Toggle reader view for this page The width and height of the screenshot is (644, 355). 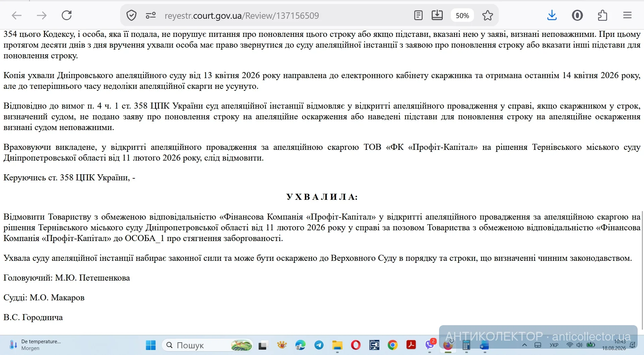click(x=418, y=15)
